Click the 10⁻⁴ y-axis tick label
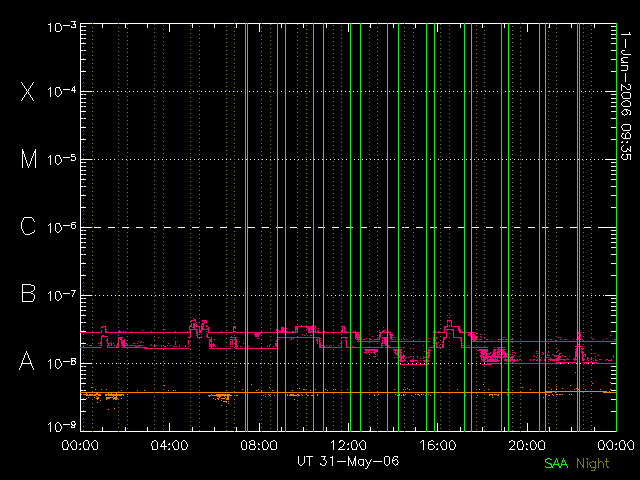This screenshot has height=480, width=640. pyautogui.click(x=62, y=91)
